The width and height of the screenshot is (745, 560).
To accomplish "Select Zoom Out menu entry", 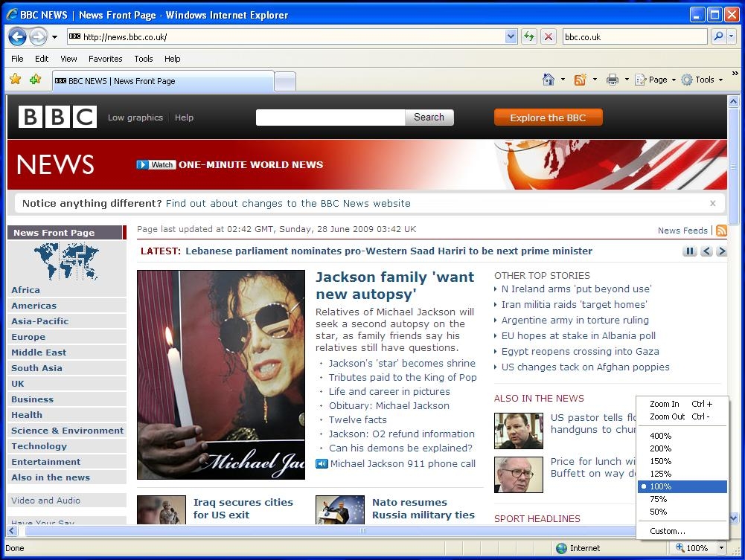I will 682,416.
